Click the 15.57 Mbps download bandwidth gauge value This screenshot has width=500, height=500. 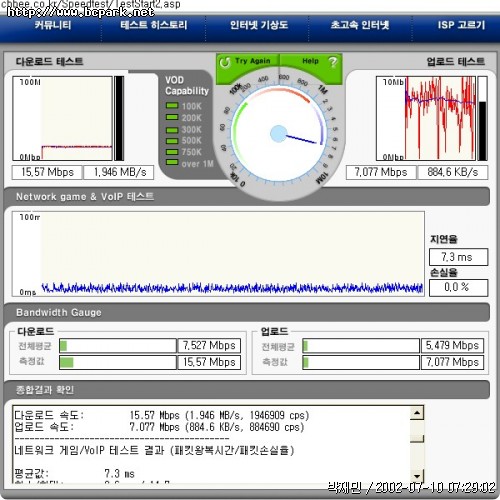point(209,362)
